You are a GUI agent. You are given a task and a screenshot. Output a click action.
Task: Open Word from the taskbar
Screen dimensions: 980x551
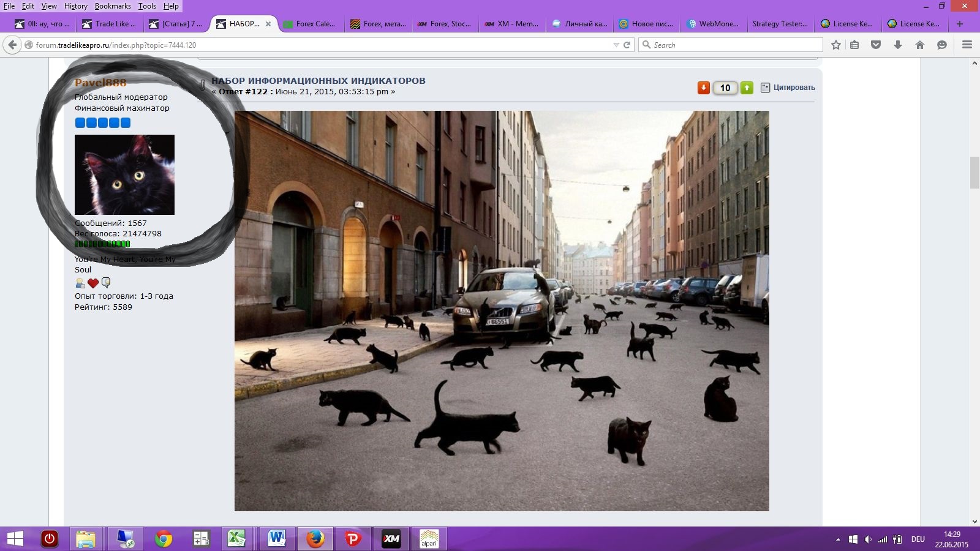pos(277,539)
